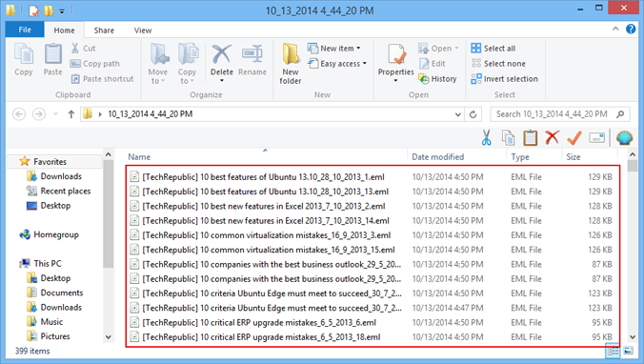Expand the Easy access dropdown

337,64
